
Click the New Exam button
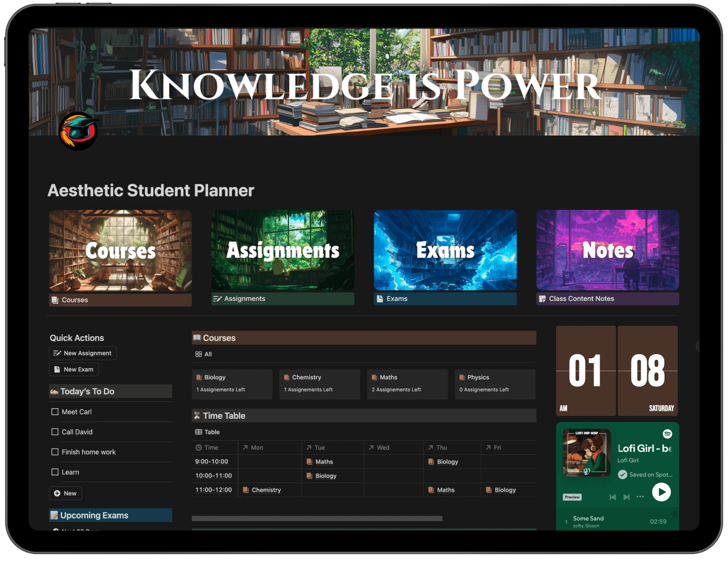[x=74, y=369]
